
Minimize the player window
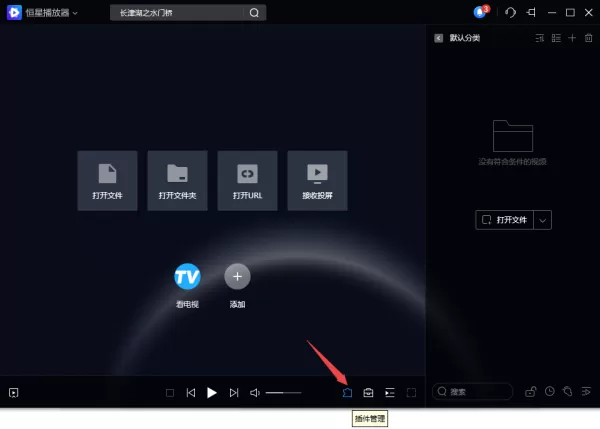552,13
